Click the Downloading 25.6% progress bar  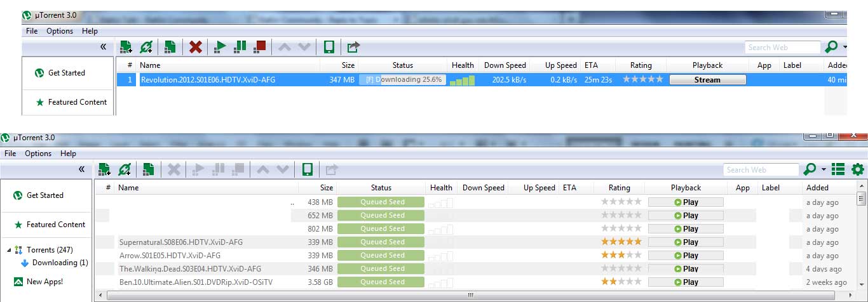pyautogui.click(x=403, y=80)
